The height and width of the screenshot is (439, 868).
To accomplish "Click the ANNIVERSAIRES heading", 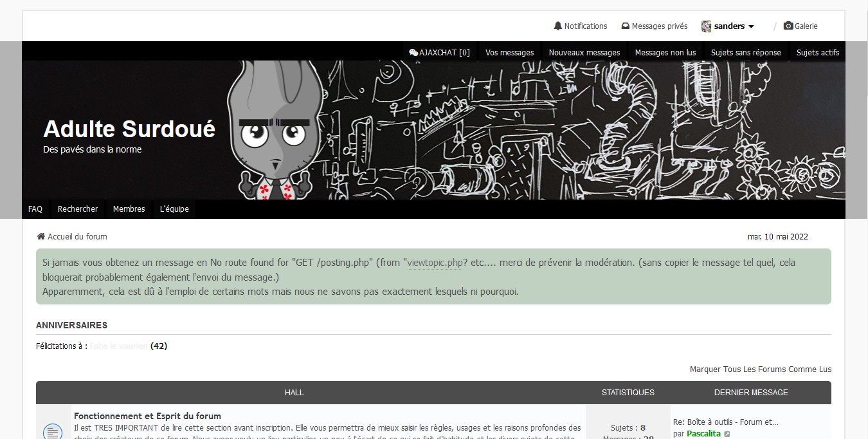I will [x=72, y=325].
